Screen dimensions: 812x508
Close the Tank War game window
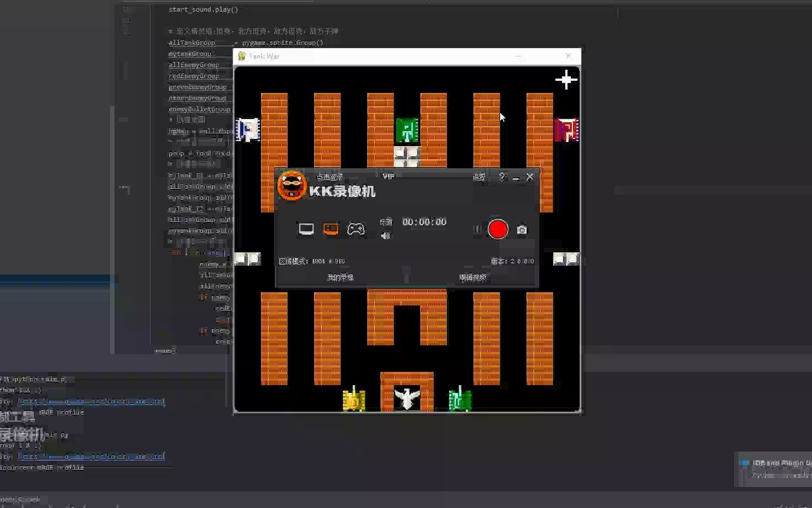coord(568,56)
